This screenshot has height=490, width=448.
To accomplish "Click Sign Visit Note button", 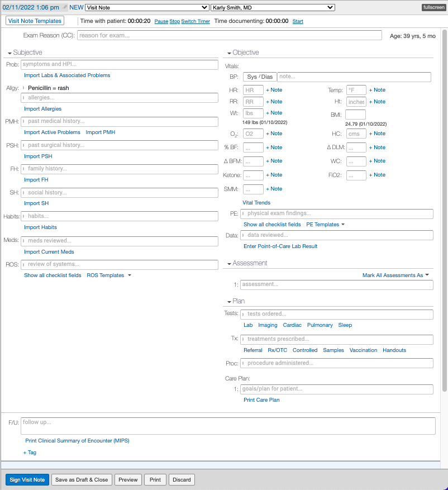I will click(x=27, y=480).
